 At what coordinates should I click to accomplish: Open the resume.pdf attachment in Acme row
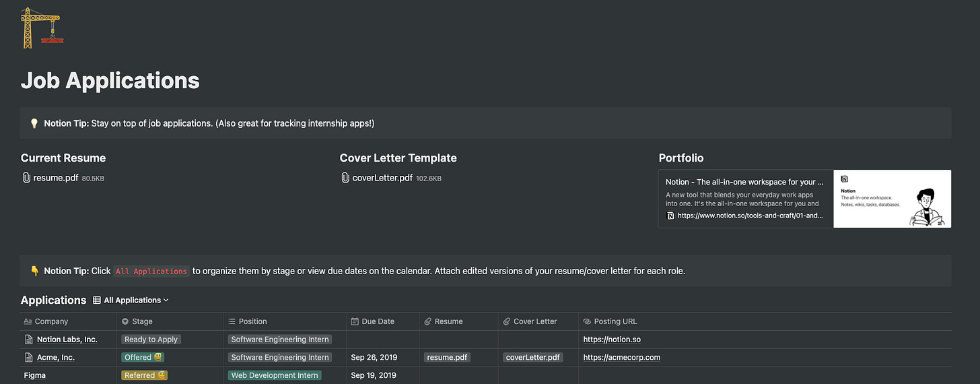point(446,358)
